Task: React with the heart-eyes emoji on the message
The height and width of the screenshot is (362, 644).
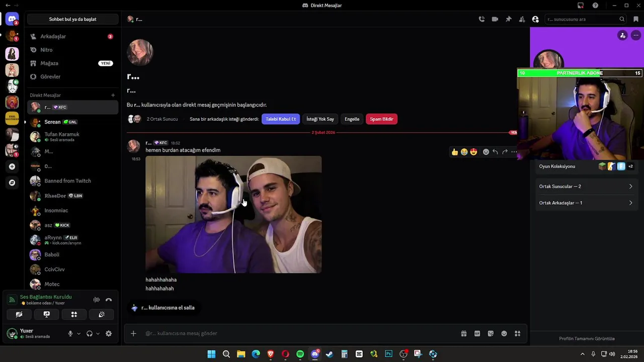Action: click(473, 152)
